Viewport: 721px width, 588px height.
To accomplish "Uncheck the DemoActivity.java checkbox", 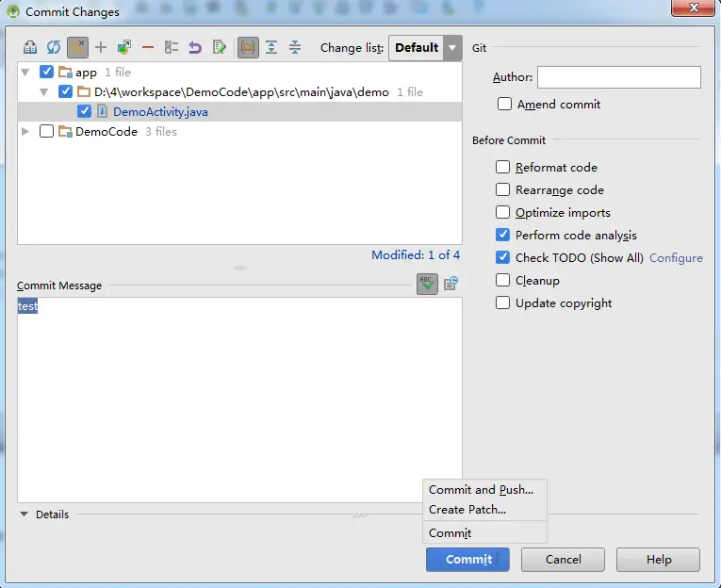I will coord(84,111).
